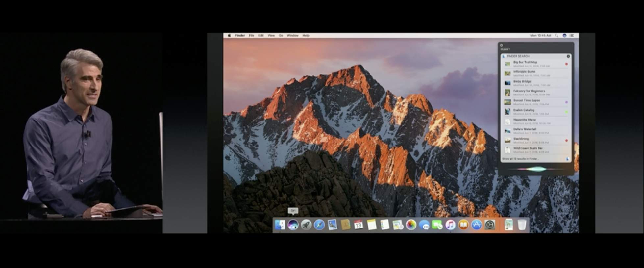Open Finder from the Dock
Viewport: 644px width, 268px height.
point(280,225)
